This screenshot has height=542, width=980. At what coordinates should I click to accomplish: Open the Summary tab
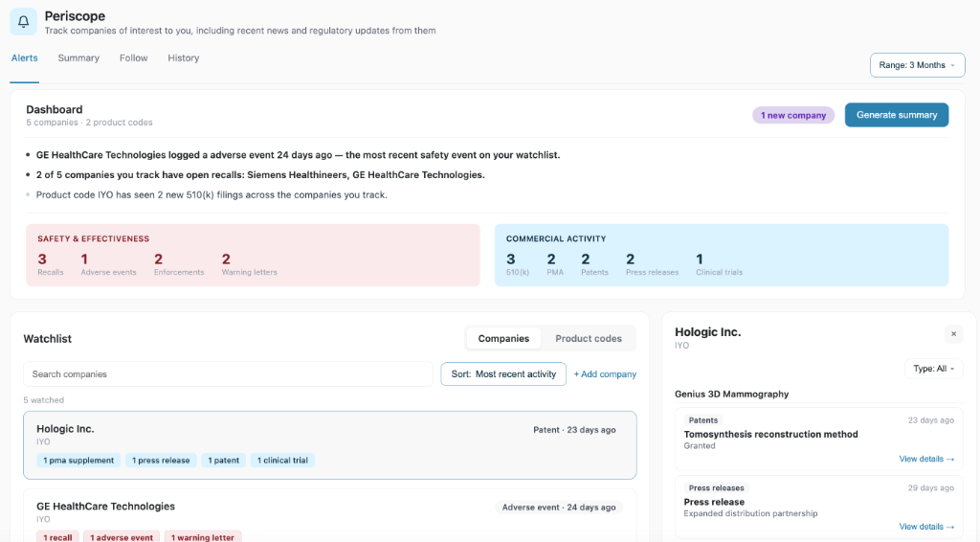tap(78, 58)
